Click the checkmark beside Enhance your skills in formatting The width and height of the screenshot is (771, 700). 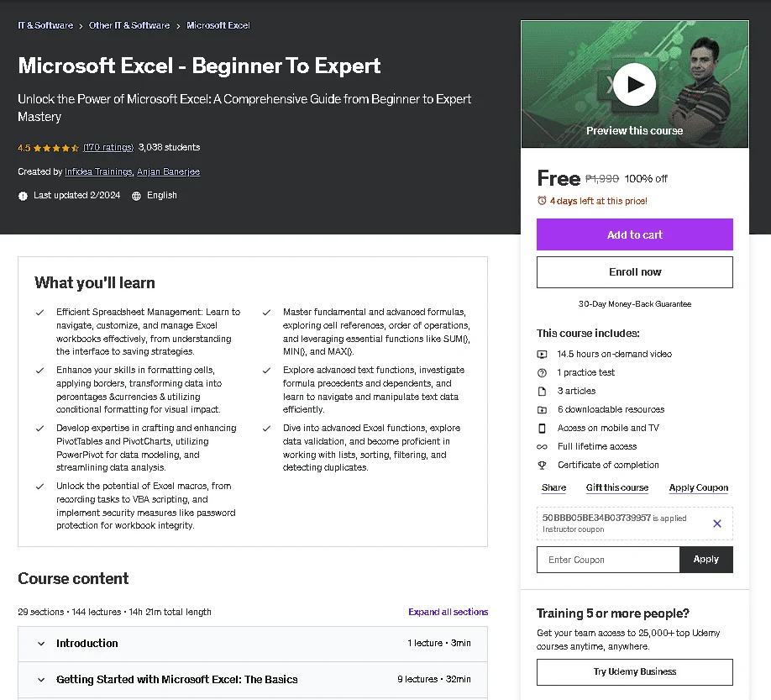coord(39,371)
